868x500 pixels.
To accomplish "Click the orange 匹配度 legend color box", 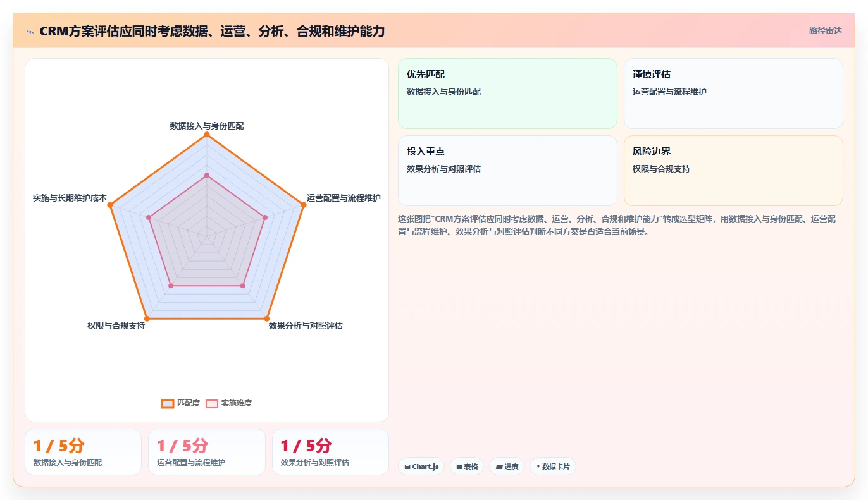I will pyautogui.click(x=168, y=404).
